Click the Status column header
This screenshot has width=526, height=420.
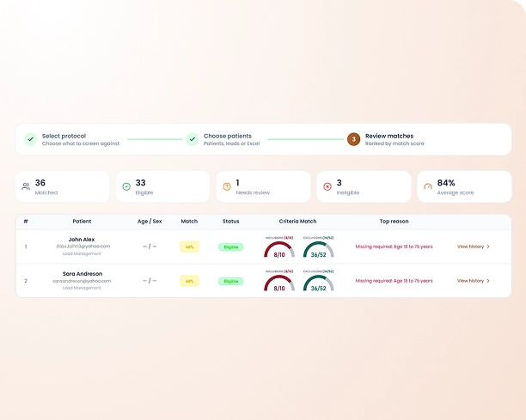[x=231, y=222]
